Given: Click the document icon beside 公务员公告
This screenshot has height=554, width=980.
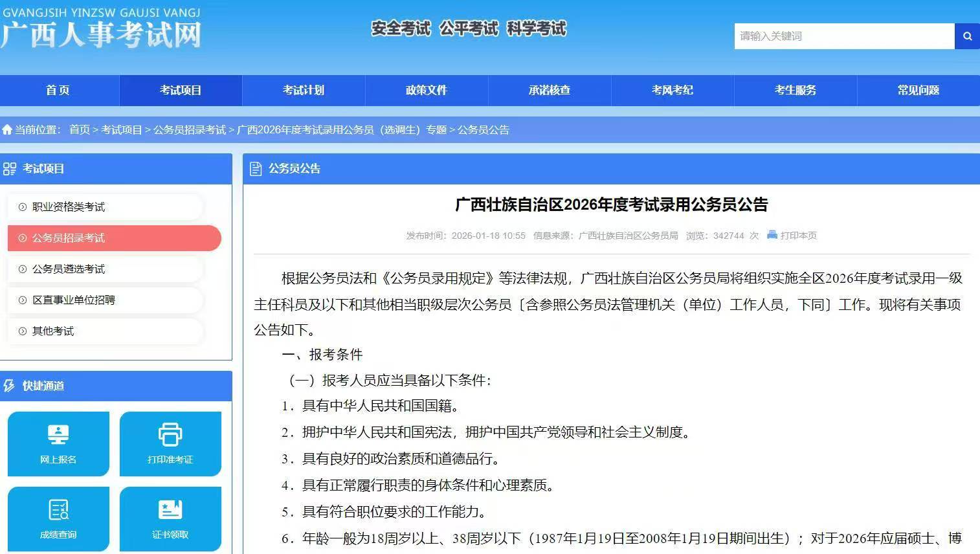Looking at the screenshot, I should pyautogui.click(x=255, y=169).
